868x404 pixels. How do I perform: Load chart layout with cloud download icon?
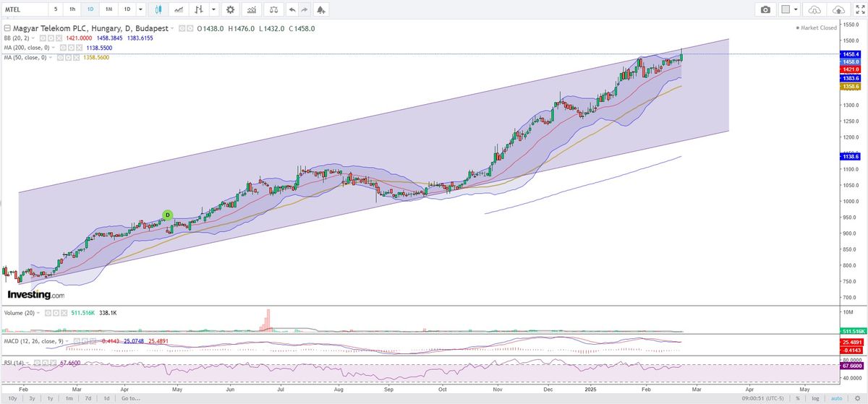click(815, 9)
